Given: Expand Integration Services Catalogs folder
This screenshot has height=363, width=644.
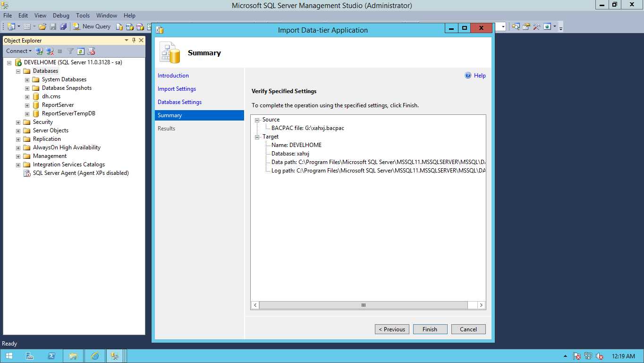Looking at the screenshot, I should tap(18, 164).
